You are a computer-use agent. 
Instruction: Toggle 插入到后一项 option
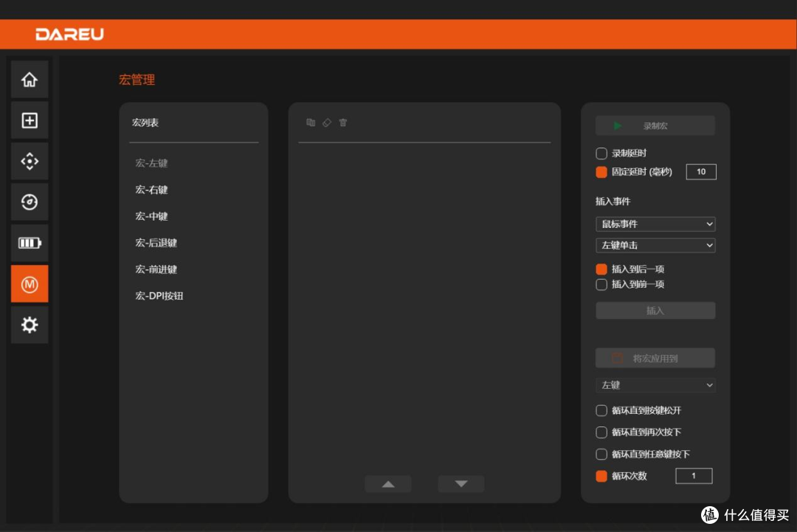(x=601, y=269)
